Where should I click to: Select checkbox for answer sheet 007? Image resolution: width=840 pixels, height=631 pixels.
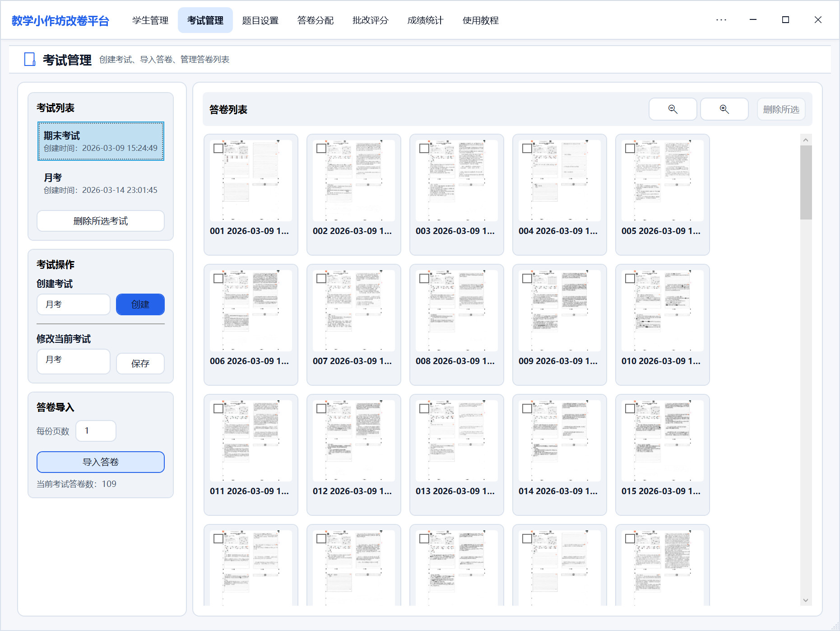coord(321,279)
